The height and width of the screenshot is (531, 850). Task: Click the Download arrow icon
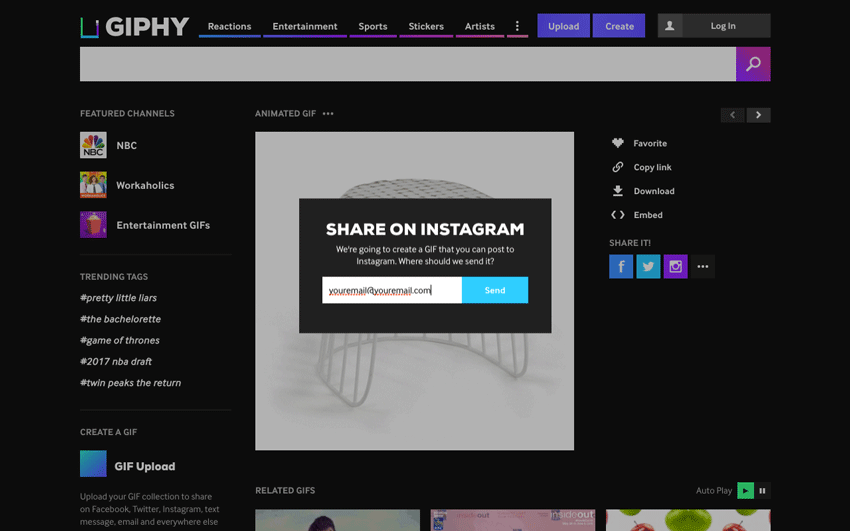(x=617, y=191)
